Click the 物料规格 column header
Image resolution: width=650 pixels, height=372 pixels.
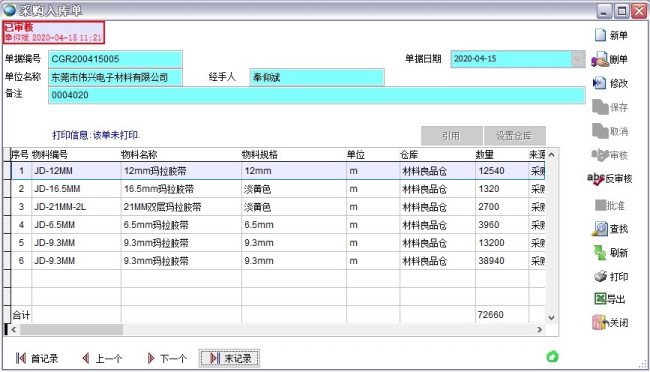point(293,155)
